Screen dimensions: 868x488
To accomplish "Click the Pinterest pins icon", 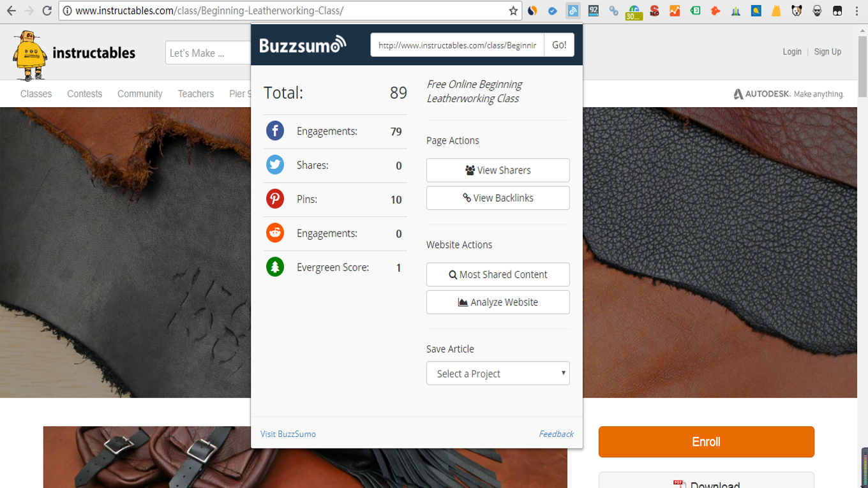I will (275, 199).
